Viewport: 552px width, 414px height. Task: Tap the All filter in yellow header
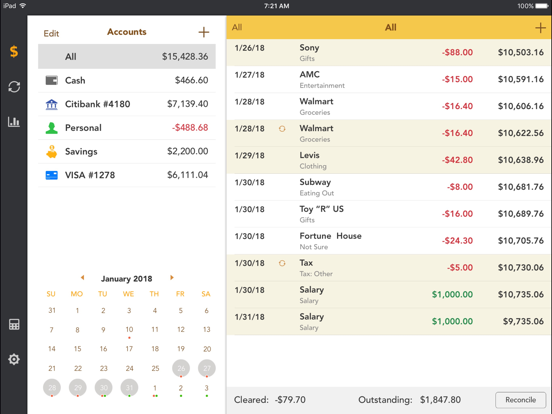pos(237,27)
